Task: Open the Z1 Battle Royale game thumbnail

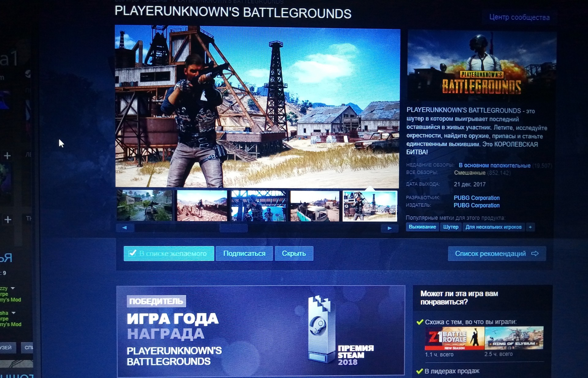Action: tap(454, 338)
